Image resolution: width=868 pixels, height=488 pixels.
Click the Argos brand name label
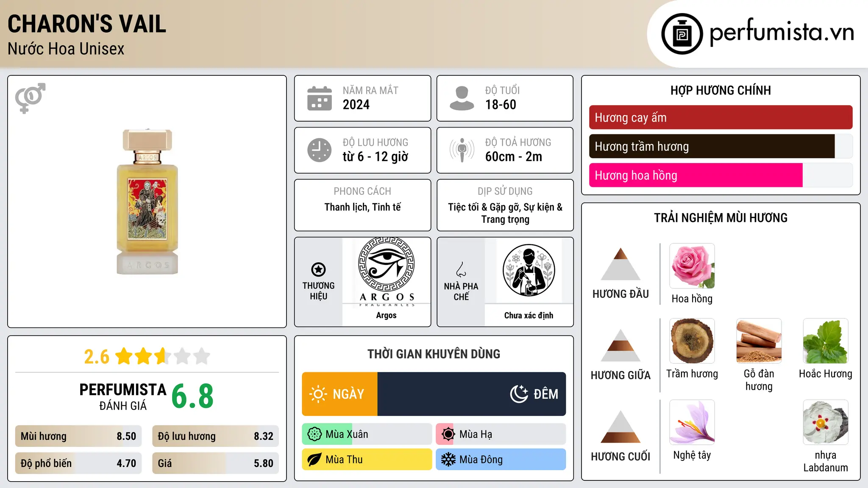pos(386,315)
